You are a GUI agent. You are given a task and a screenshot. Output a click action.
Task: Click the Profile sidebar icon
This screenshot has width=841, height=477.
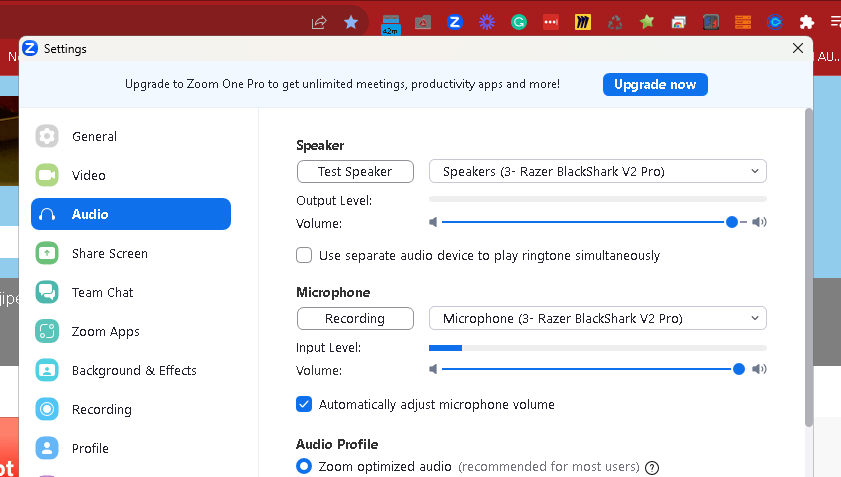coord(47,448)
